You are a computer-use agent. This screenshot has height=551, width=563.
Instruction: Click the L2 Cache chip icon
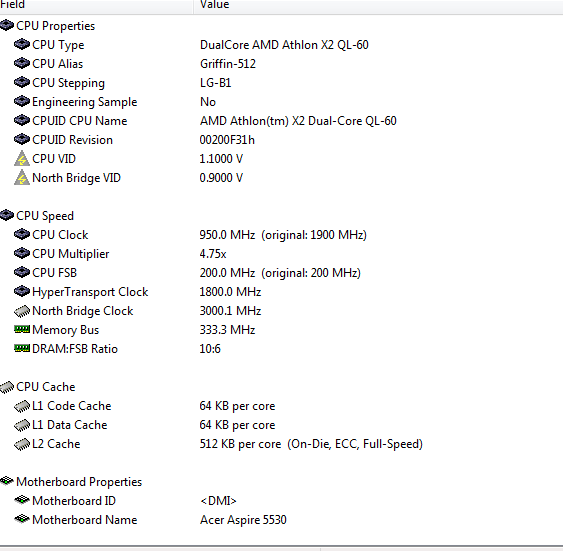click(22, 444)
